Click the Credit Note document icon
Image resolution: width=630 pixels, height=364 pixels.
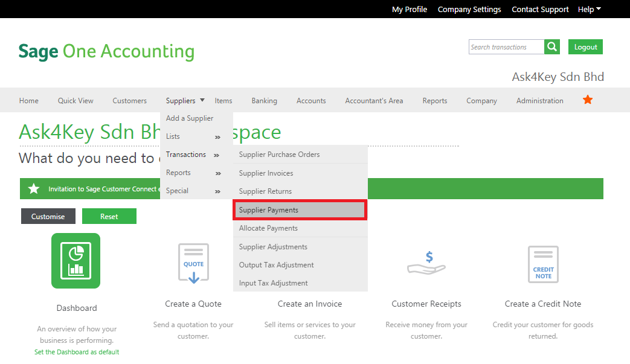[x=543, y=264]
